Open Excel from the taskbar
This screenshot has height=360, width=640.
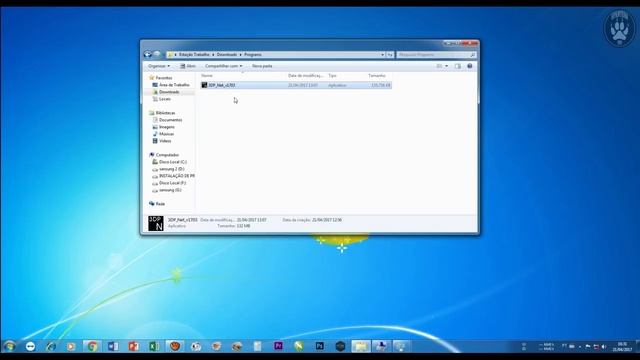click(154, 347)
